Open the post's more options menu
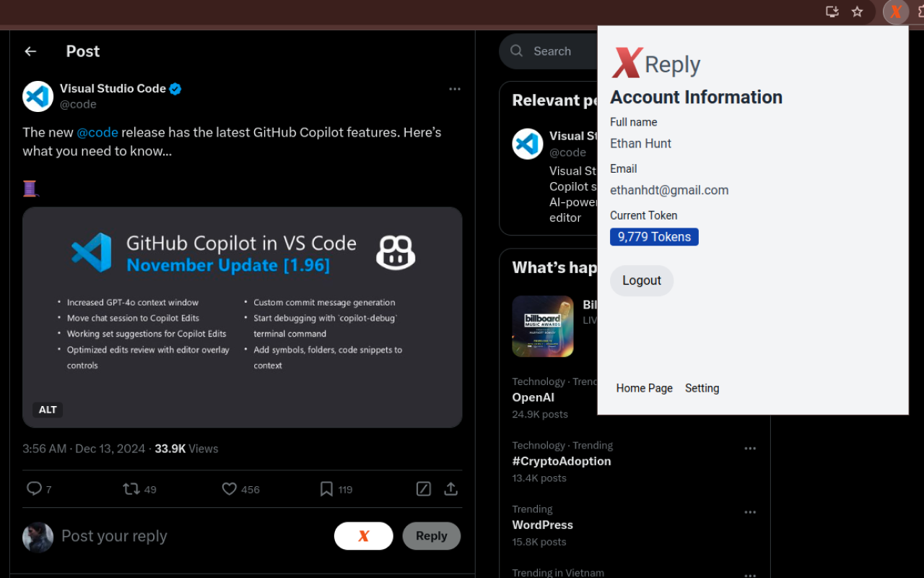924x578 pixels. click(455, 89)
